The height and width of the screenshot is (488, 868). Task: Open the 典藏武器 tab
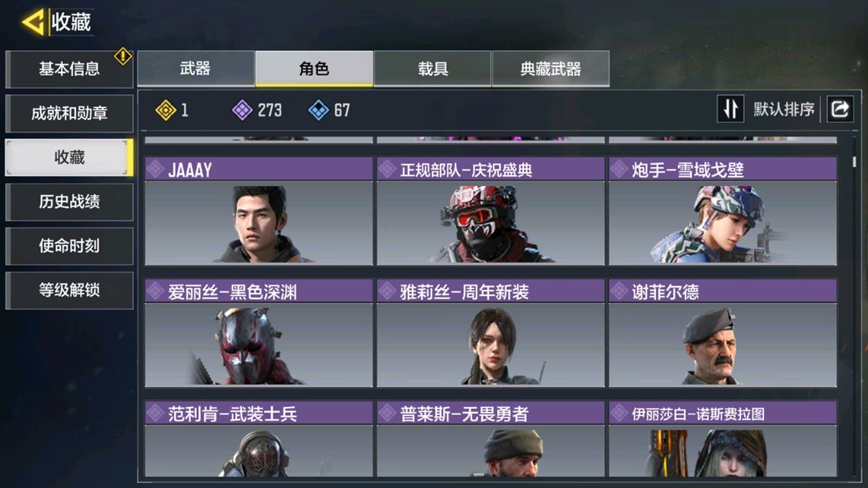[x=551, y=69]
